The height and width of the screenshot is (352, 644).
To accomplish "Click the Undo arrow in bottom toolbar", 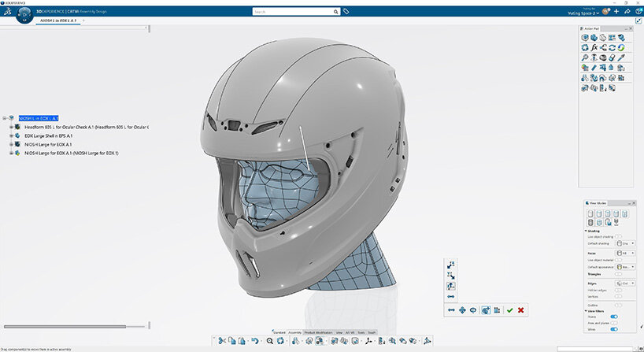I will 254,341.
